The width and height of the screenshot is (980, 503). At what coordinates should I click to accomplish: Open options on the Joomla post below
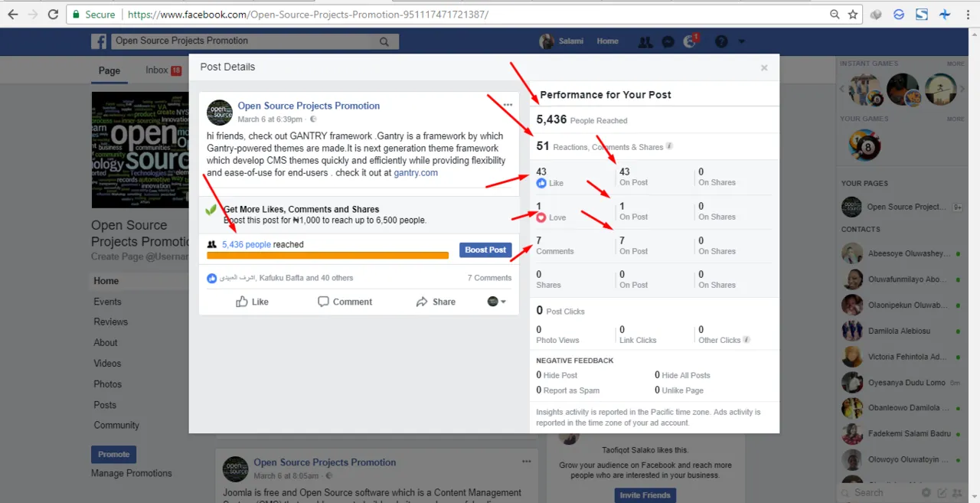[x=526, y=462]
